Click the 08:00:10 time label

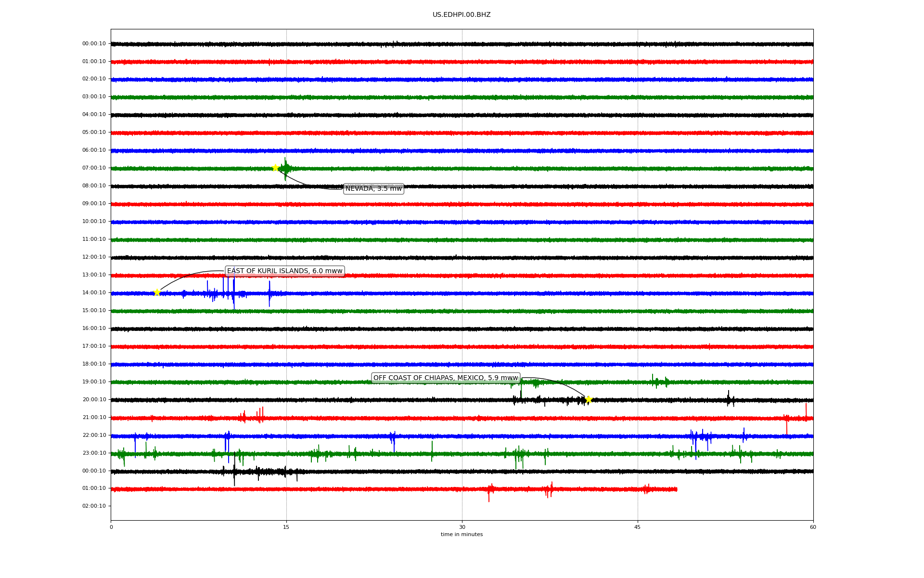(x=94, y=186)
